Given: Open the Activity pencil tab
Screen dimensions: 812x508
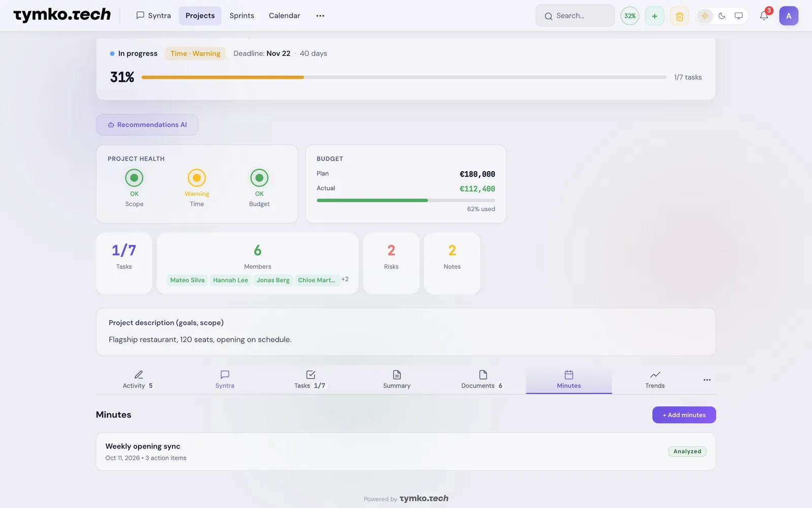Looking at the screenshot, I should tap(138, 380).
